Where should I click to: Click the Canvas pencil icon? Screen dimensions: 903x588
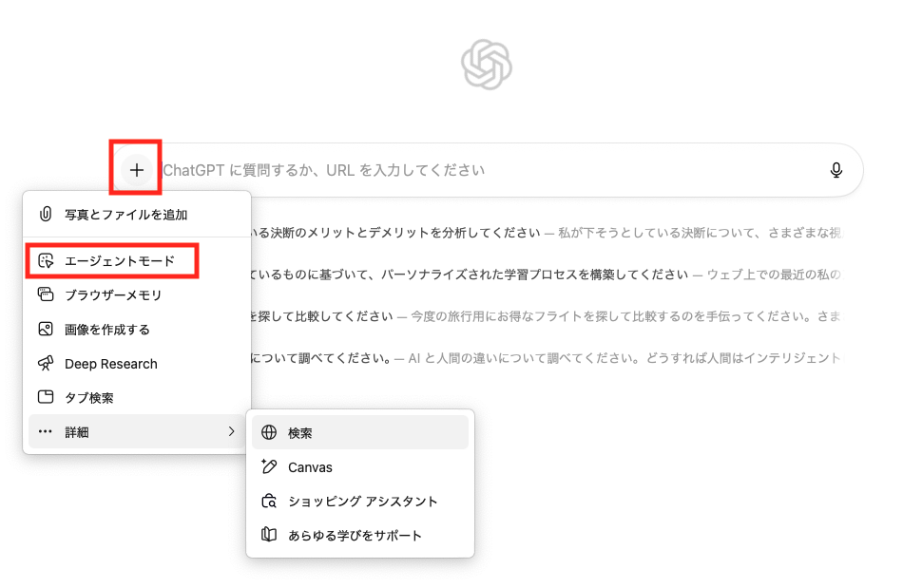(269, 466)
